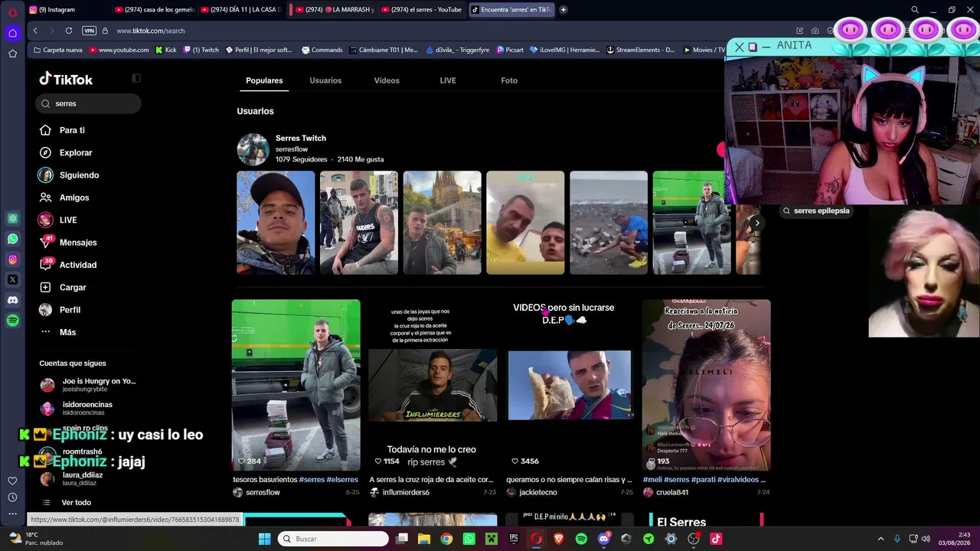Open File Explorer from the taskbar

pos(424,539)
